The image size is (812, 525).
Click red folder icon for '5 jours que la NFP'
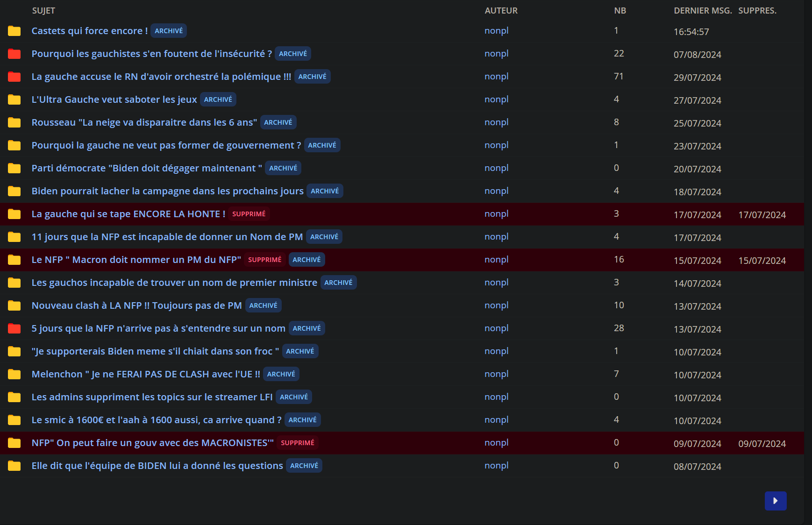point(14,328)
